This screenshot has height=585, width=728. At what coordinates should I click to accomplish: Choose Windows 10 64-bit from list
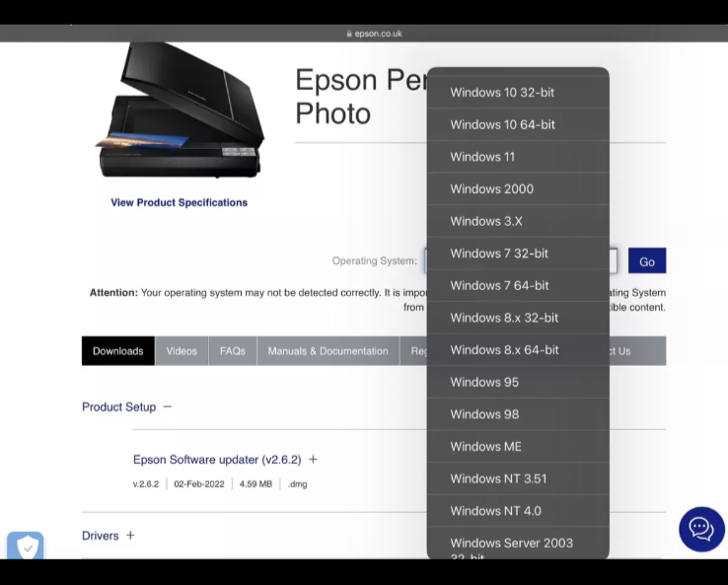(x=518, y=124)
